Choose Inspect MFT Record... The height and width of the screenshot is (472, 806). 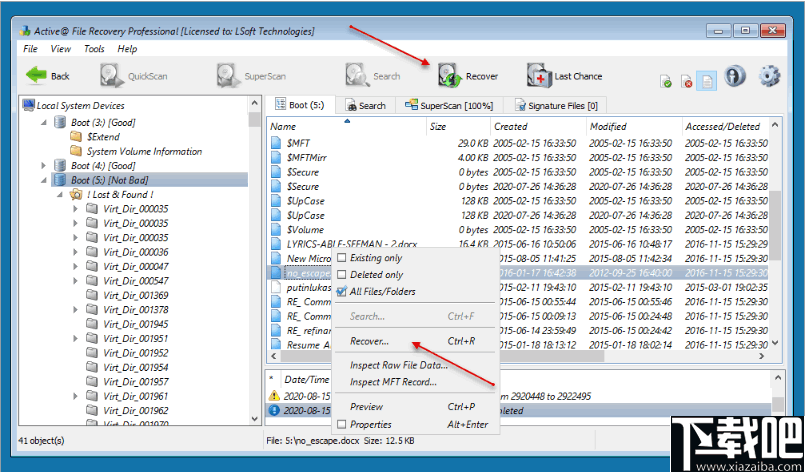pyautogui.click(x=413, y=382)
